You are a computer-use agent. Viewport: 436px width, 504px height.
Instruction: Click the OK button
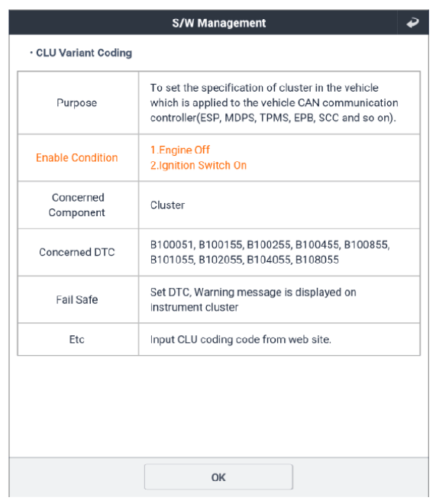218,477
